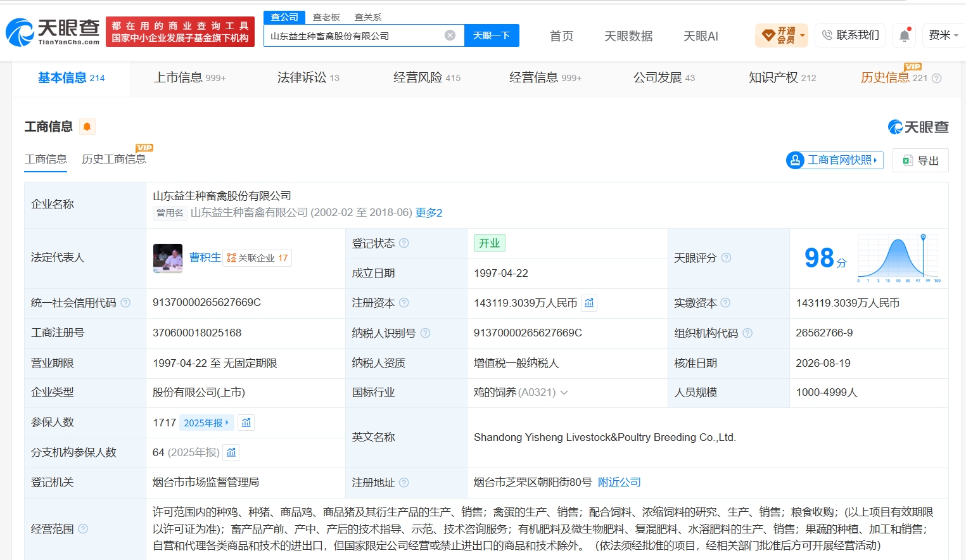Screen dimensions: 966x560
Task: Click the 工商官网快照 button
Action: pos(835,160)
